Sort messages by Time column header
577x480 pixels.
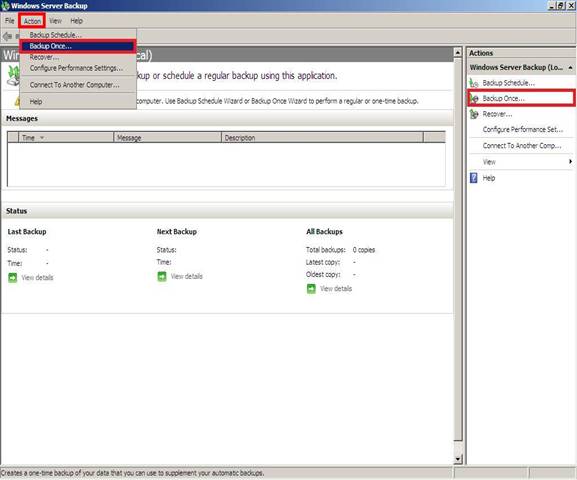point(66,138)
